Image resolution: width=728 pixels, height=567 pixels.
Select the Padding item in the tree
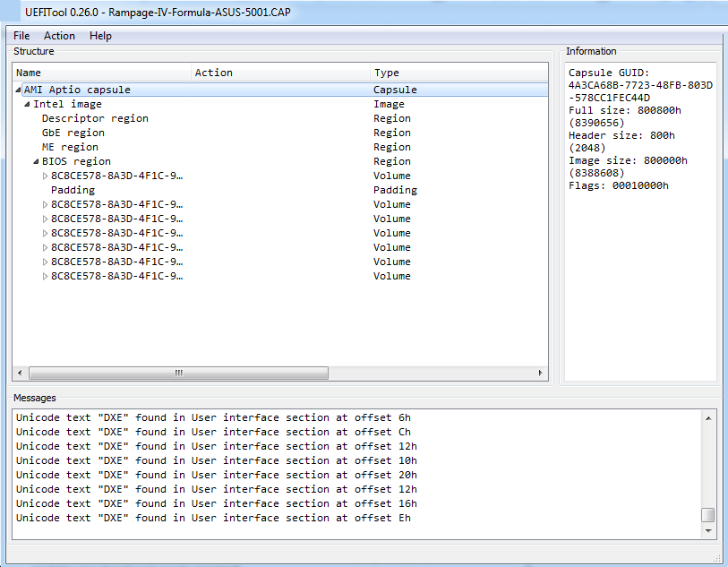click(x=73, y=191)
